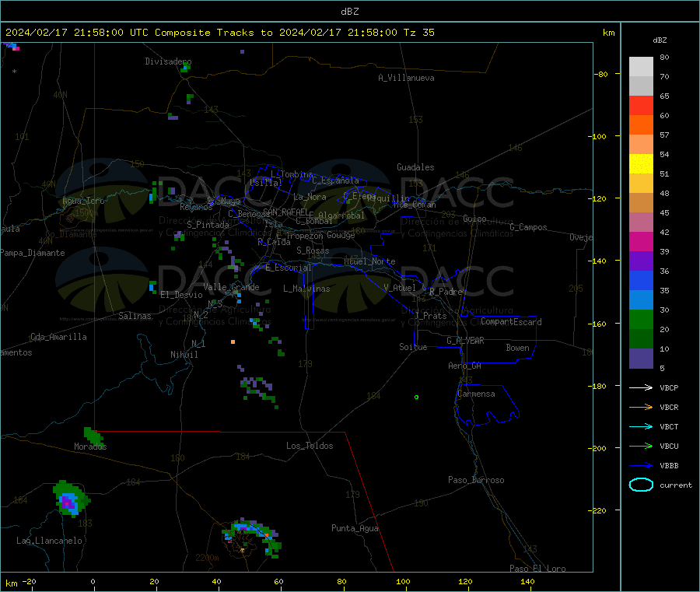Click the 'Aero_GA' place label
The image size is (700, 592).
coord(464,366)
